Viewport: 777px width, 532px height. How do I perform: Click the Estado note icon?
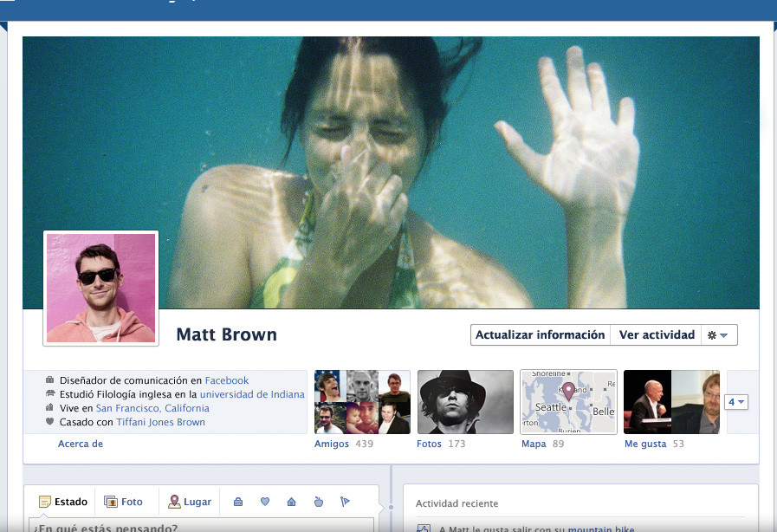click(x=44, y=502)
